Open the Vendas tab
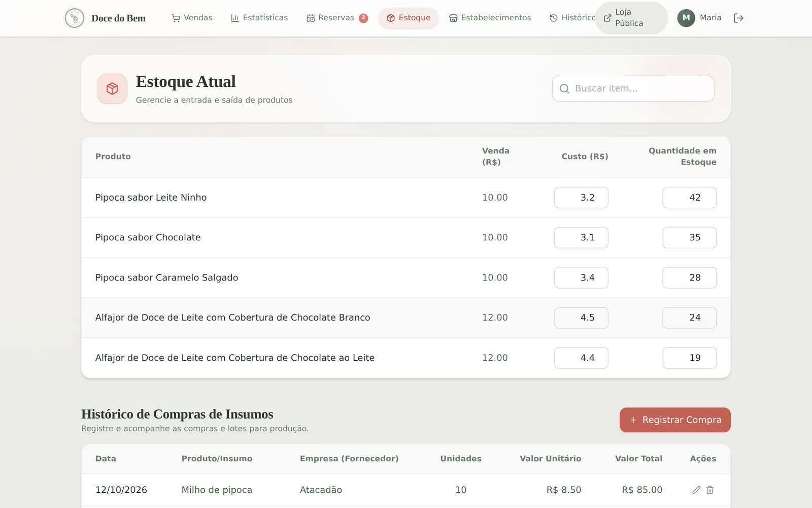This screenshot has width=812, height=508. [x=192, y=18]
